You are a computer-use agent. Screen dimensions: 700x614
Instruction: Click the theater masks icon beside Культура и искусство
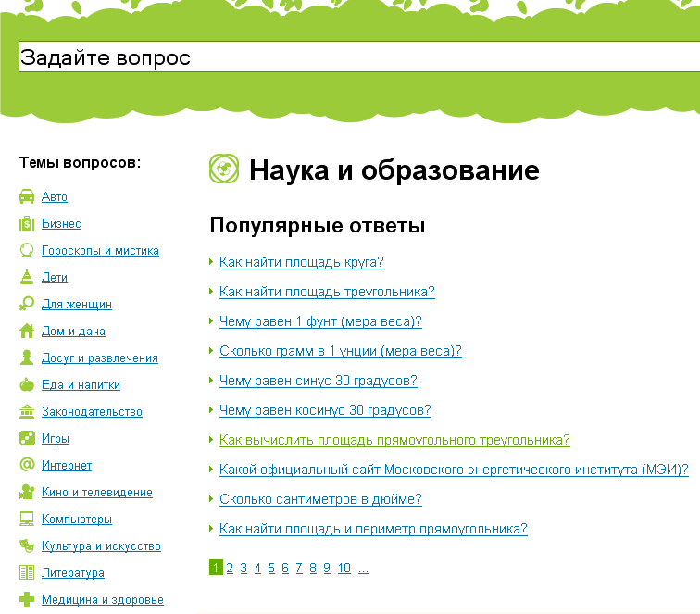click(27, 545)
